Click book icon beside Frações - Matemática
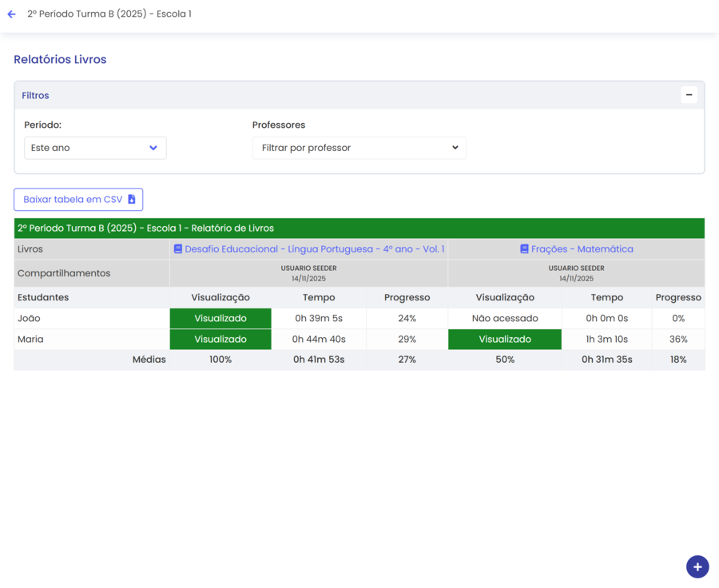 click(x=524, y=249)
